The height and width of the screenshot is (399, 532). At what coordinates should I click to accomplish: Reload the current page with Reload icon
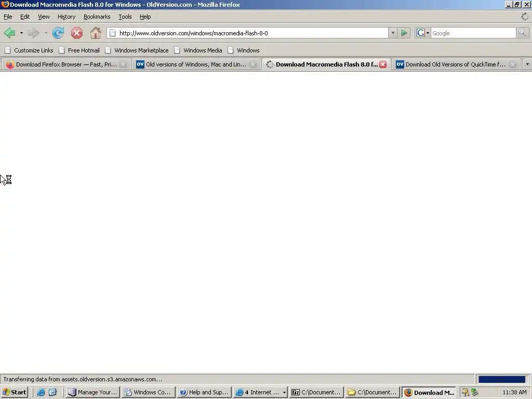[58, 33]
